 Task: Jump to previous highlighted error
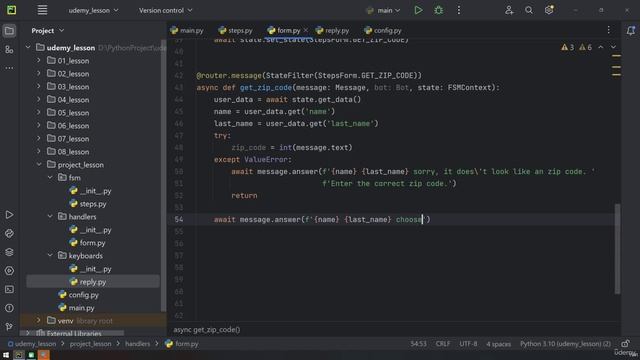click(600, 47)
